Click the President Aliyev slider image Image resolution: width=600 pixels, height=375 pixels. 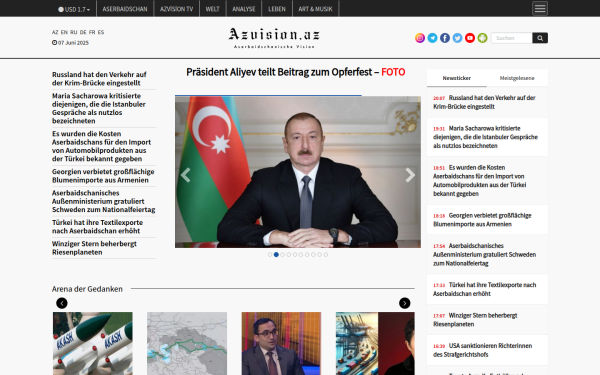click(298, 172)
